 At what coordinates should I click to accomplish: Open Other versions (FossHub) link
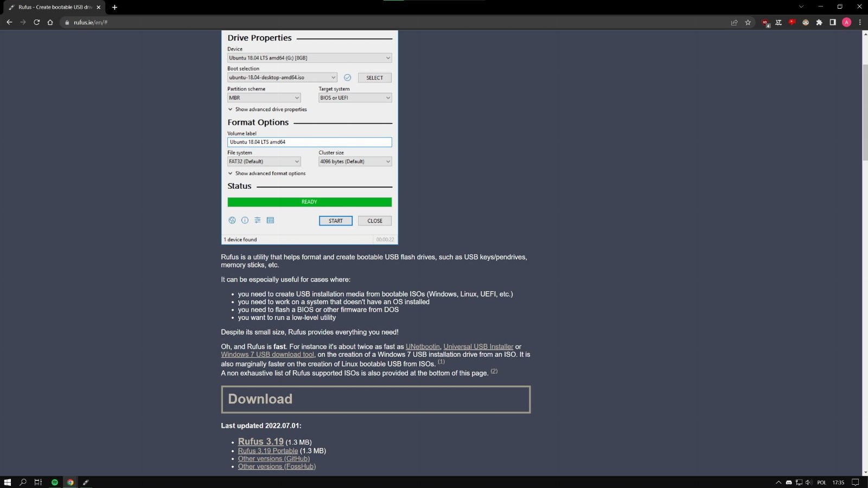coord(277,466)
